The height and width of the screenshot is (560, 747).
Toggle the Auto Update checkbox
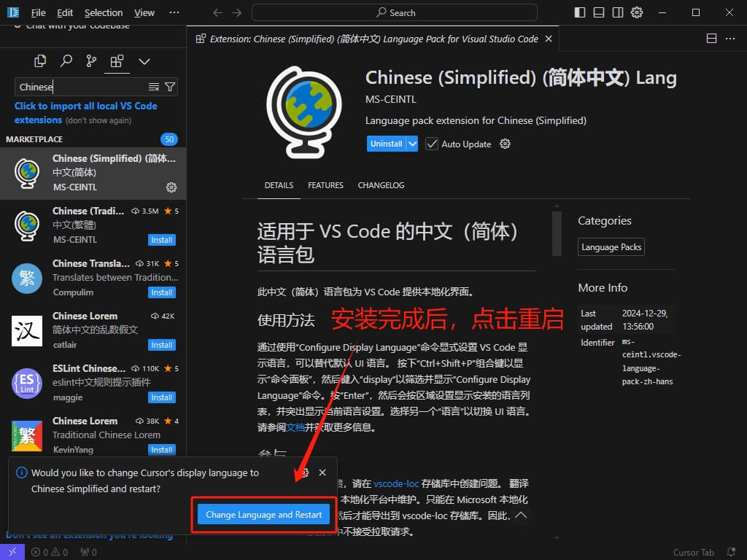[x=432, y=144]
